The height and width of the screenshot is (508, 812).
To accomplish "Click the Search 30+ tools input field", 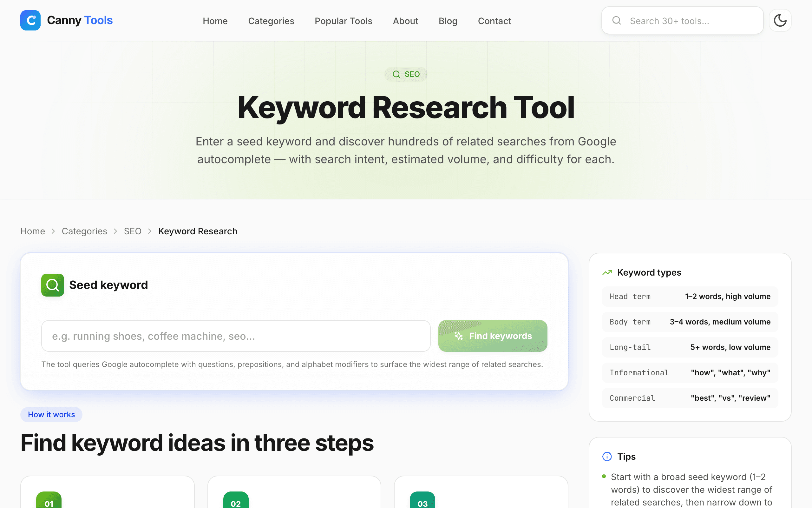I will click(682, 21).
